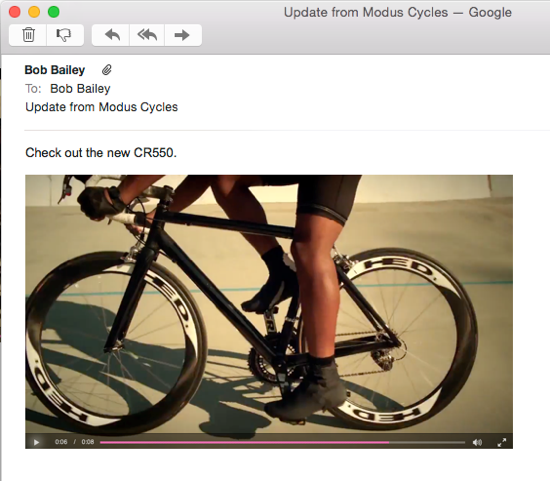Select the sender name Bob Bailey
Screen dimensions: 550x481
click(x=55, y=70)
